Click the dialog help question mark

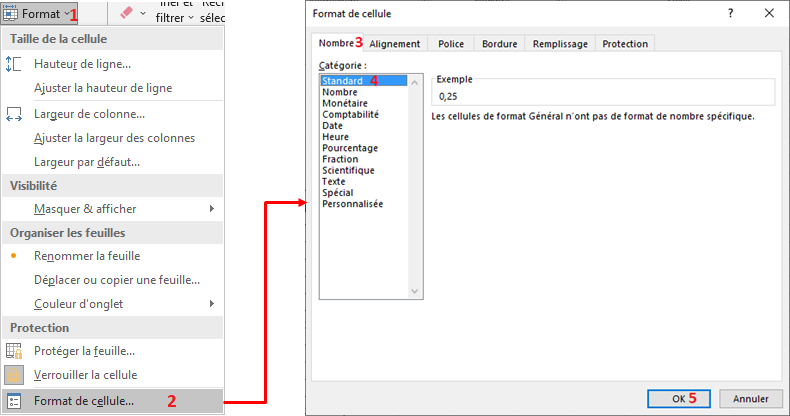[x=731, y=14]
